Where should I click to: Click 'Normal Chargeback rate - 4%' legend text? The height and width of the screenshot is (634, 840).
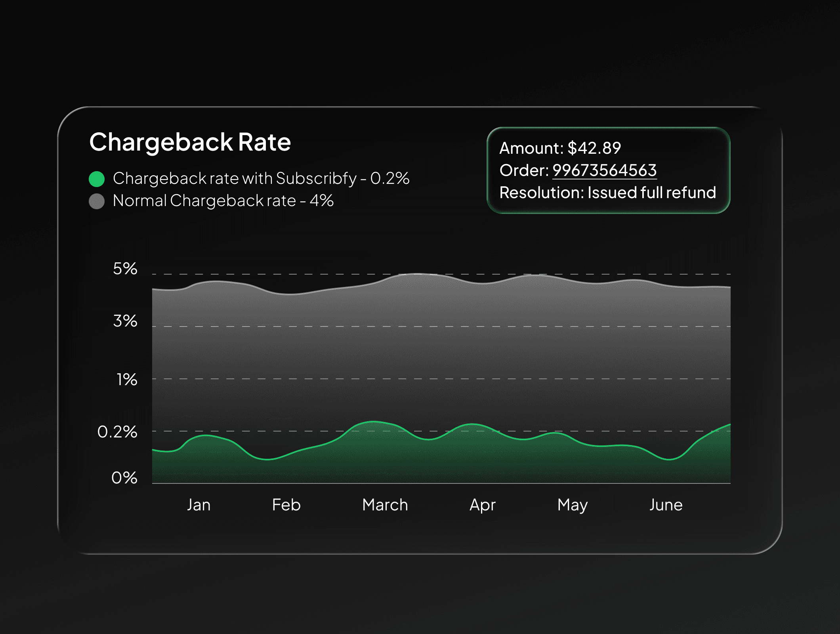coord(223,201)
